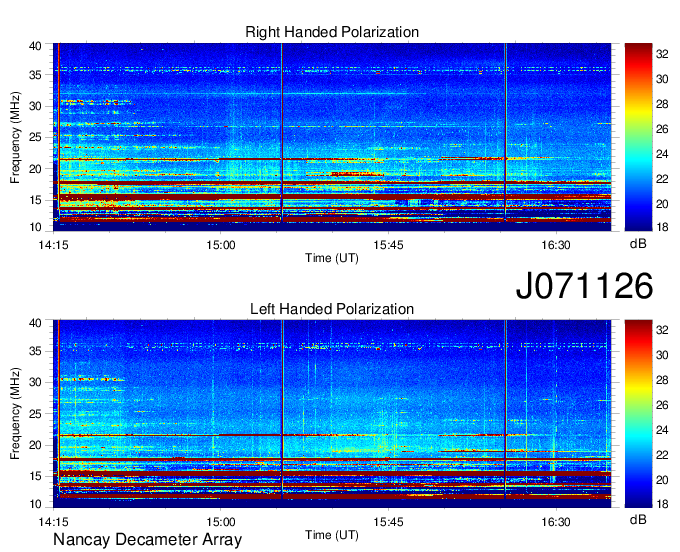This screenshot has width=680, height=552.
Task: Click the 'Frequency (MHz)' axis label of bottom plot
Action: point(15,414)
